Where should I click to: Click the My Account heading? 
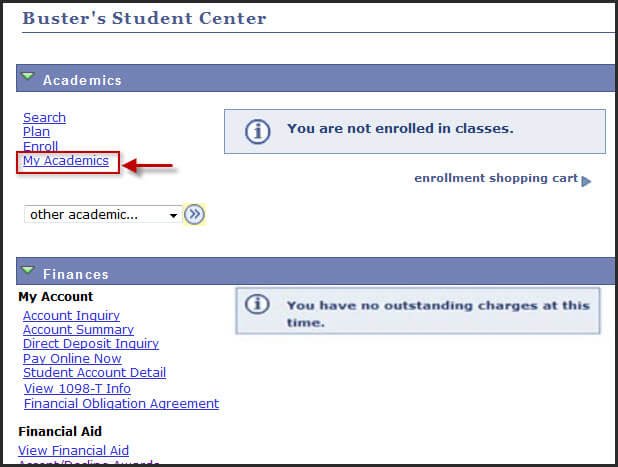56,297
